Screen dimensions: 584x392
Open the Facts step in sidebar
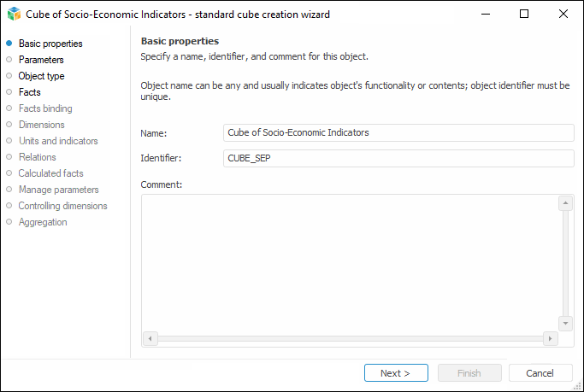(30, 92)
